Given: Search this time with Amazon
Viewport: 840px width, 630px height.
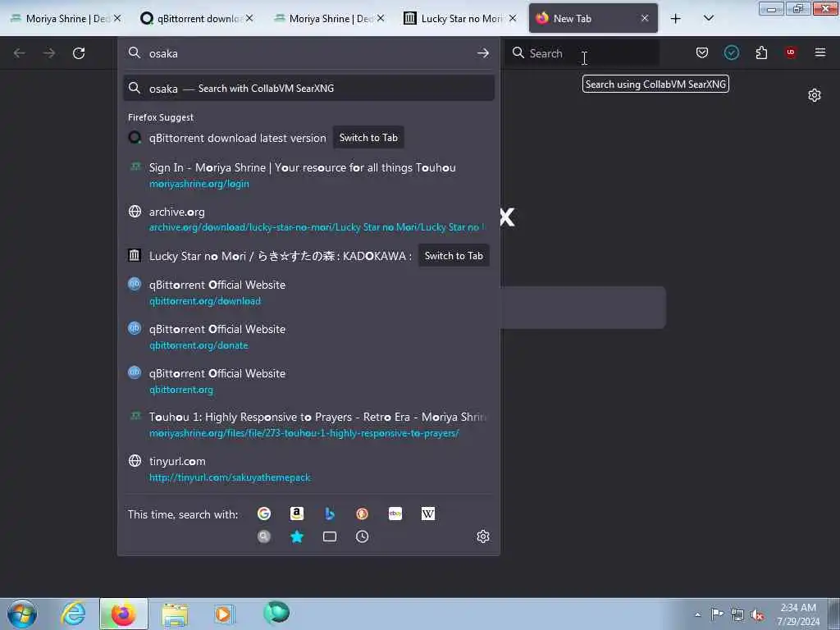Looking at the screenshot, I should (x=297, y=514).
